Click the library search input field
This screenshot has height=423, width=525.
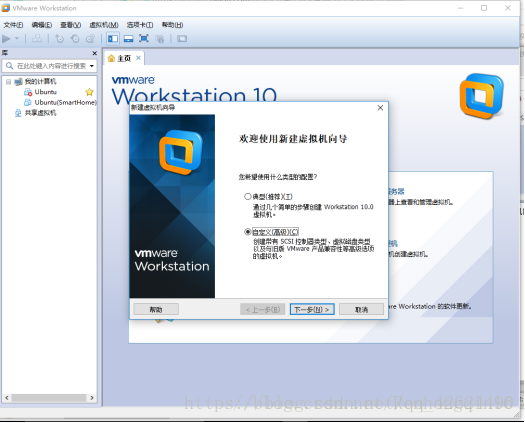click(50, 66)
